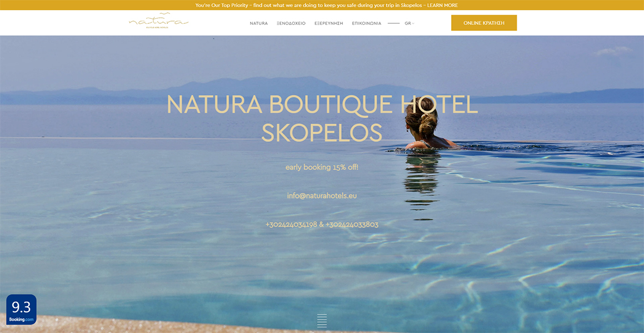Click the You're Our Top Priority banner text
Screen dimensions: 644x333
click(221, 6)
